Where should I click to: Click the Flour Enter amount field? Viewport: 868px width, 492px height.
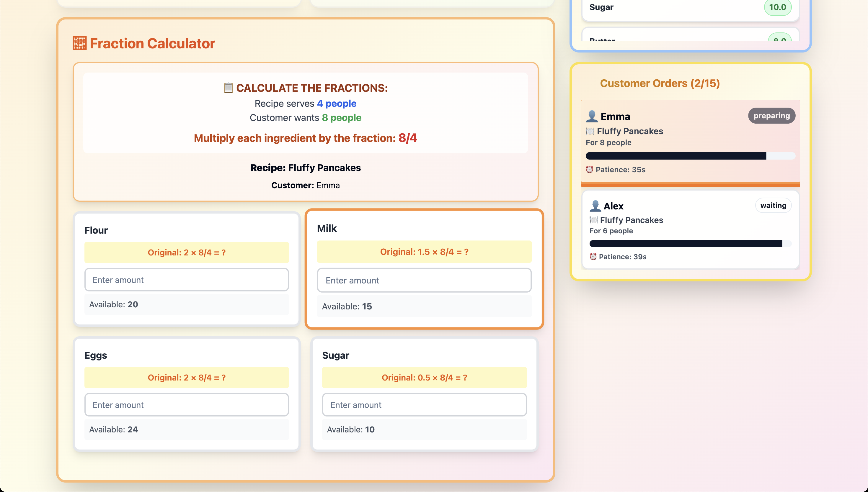tap(186, 280)
